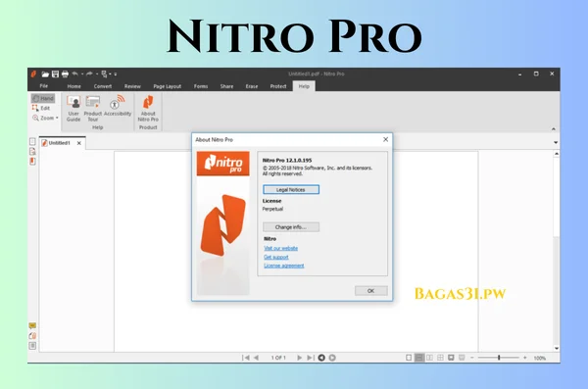Click OK in About Nitro Pro dialog
This screenshot has width=588, height=389.
(x=370, y=291)
